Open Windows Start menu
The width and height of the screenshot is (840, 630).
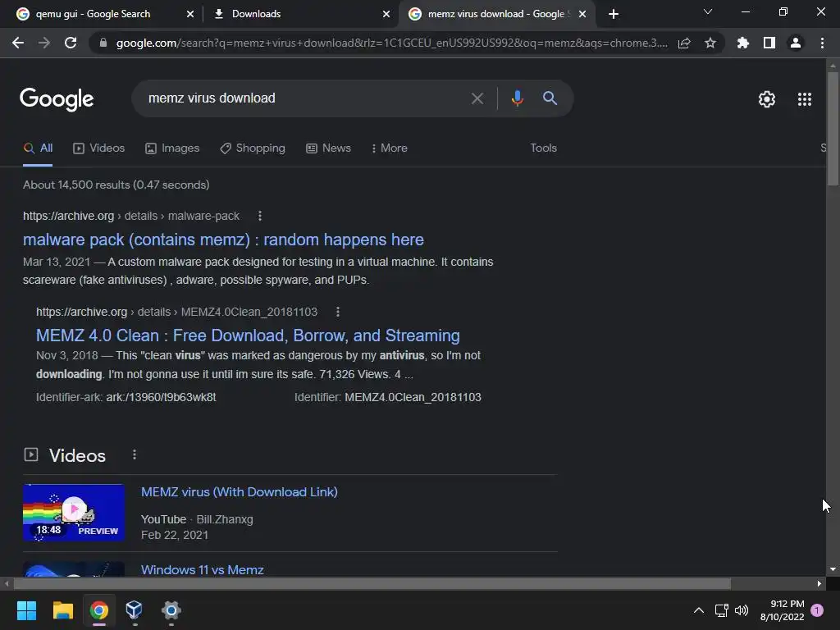coord(26,610)
